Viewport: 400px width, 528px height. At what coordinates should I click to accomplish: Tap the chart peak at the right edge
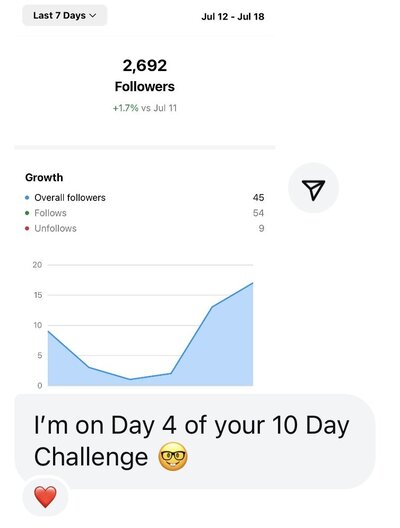pyautogui.click(x=253, y=283)
